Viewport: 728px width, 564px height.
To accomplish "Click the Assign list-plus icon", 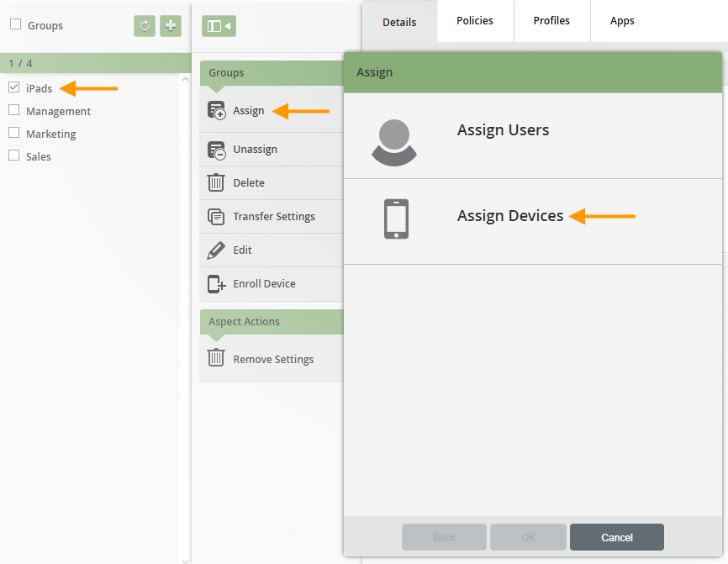I will [216, 110].
